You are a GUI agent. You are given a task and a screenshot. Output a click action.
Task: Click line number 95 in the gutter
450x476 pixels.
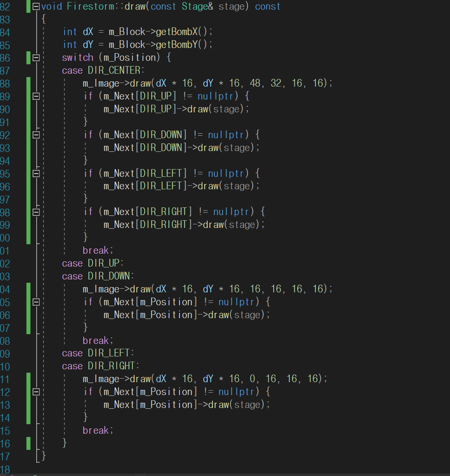[5, 174]
